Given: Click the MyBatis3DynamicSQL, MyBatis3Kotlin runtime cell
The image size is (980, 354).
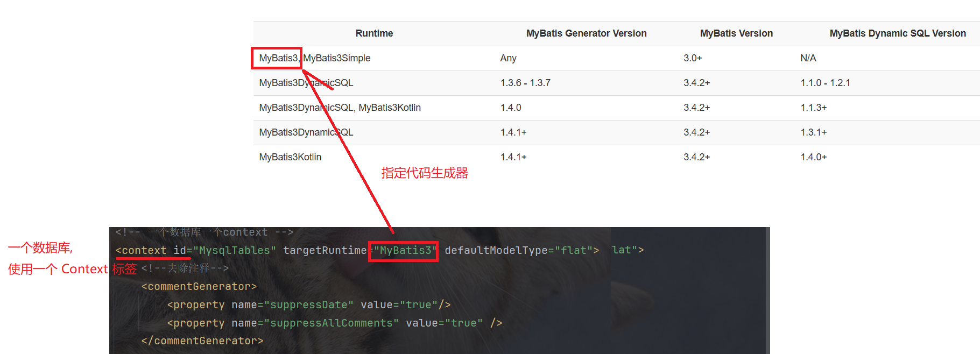Looking at the screenshot, I should [340, 108].
